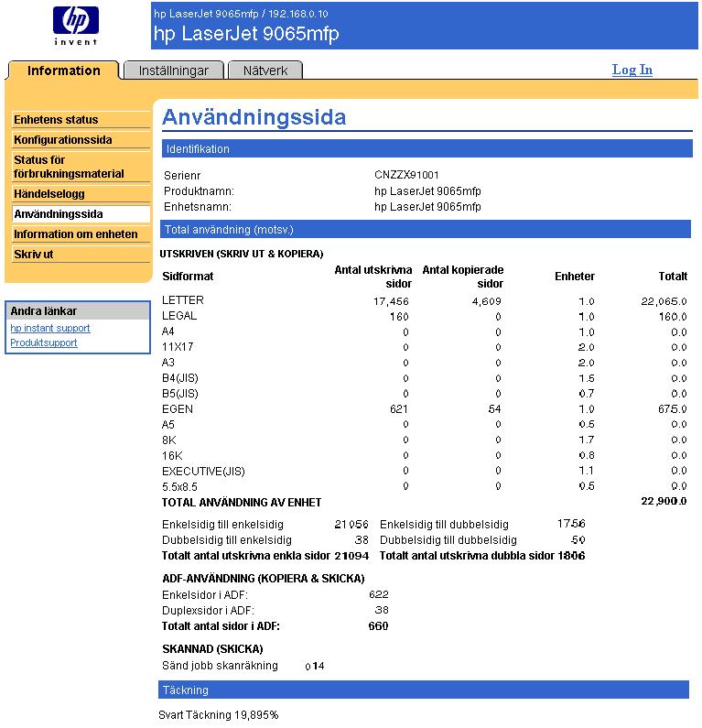
Task: Click Enkelsidig till enkelsidig value 21056
Action: click(351, 525)
